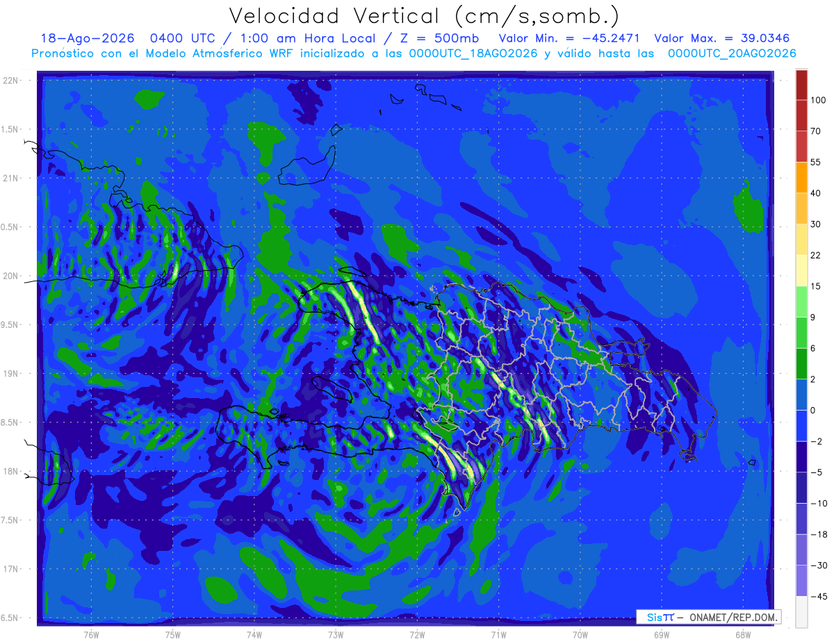Click the '68W' longitude label
The height and width of the screenshot is (644, 834).
(x=743, y=634)
